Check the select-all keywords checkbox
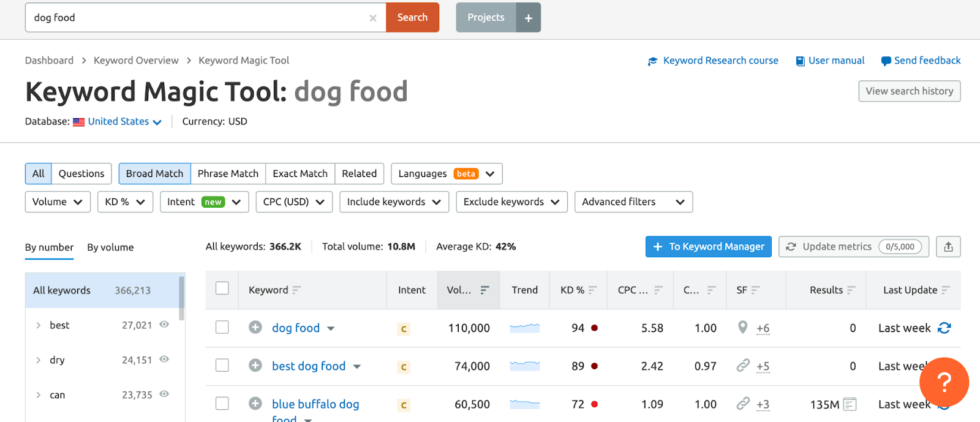980x422 pixels. 222,288
